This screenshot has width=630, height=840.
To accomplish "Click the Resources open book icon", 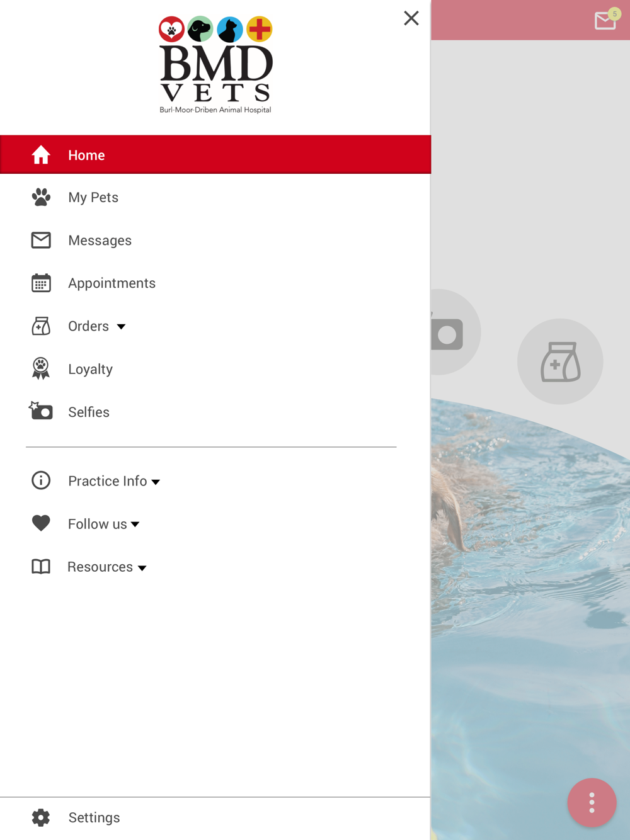I will [x=41, y=566].
